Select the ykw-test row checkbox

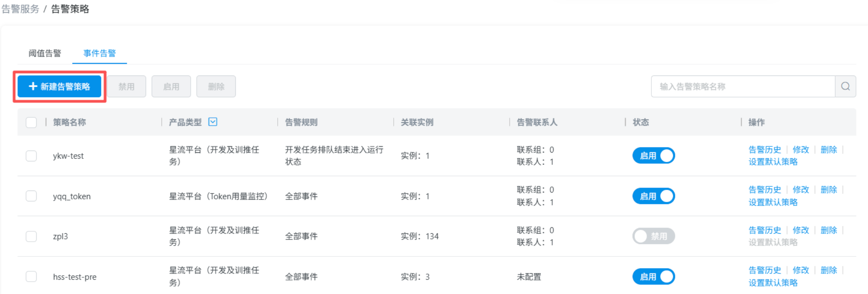[x=31, y=156]
